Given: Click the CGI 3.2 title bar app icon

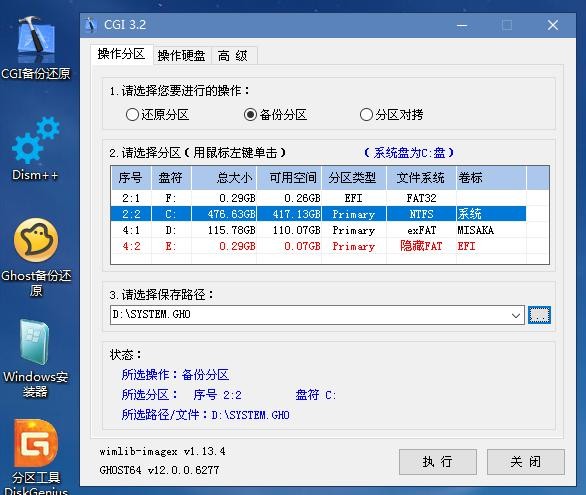Looking at the screenshot, I should coord(90,25).
